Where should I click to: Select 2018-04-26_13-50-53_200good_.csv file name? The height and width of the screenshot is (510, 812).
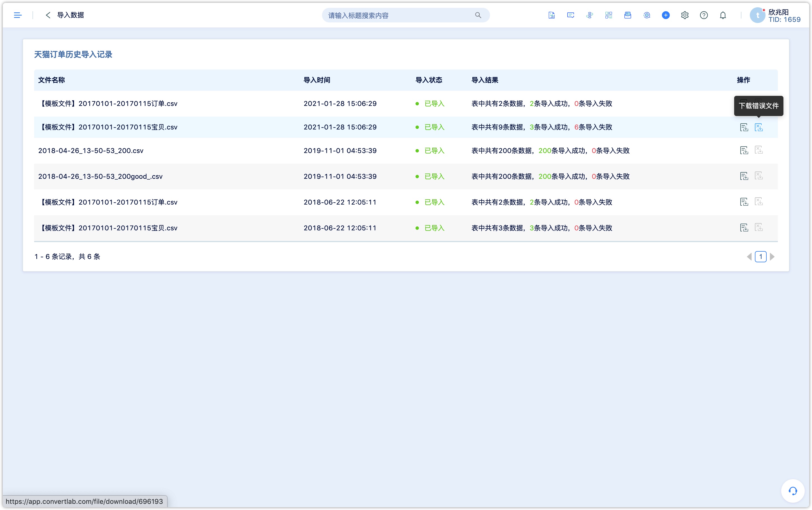tap(100, 177)
